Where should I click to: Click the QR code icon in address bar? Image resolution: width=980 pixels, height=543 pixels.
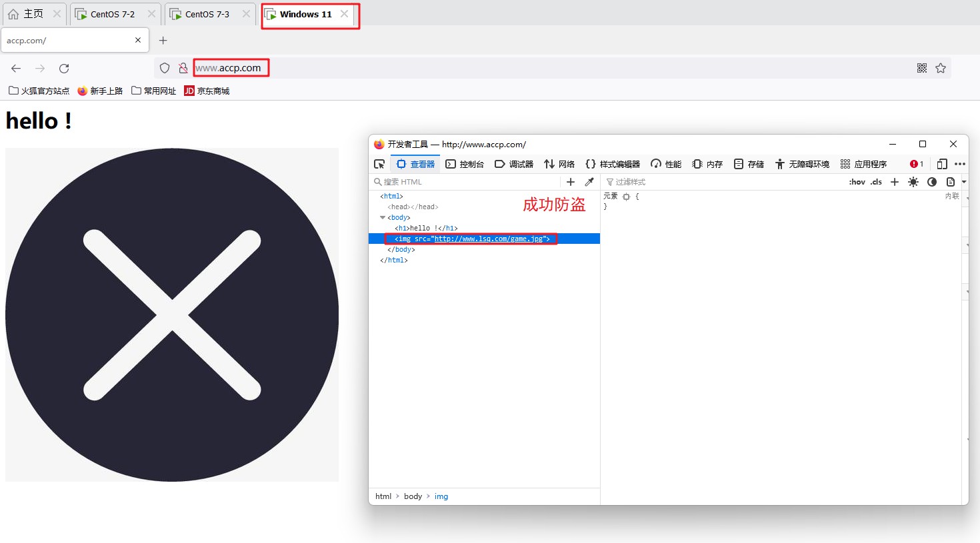pos(922,68)
